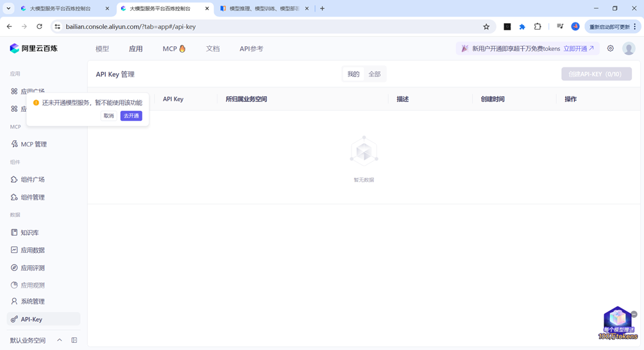Click the 100万tokens gift box promo
Screen dimensions: 644x350
(617, 323)
